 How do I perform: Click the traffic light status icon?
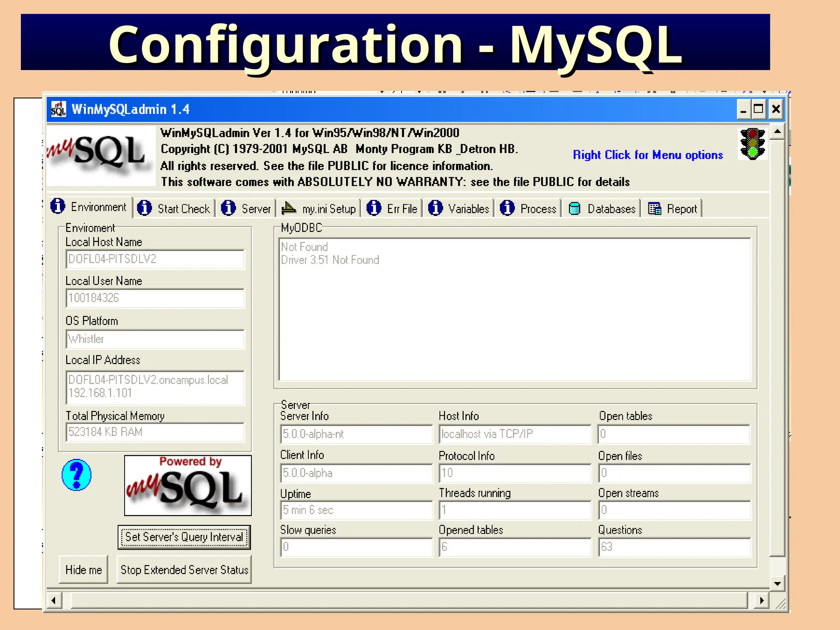point(753,144)
